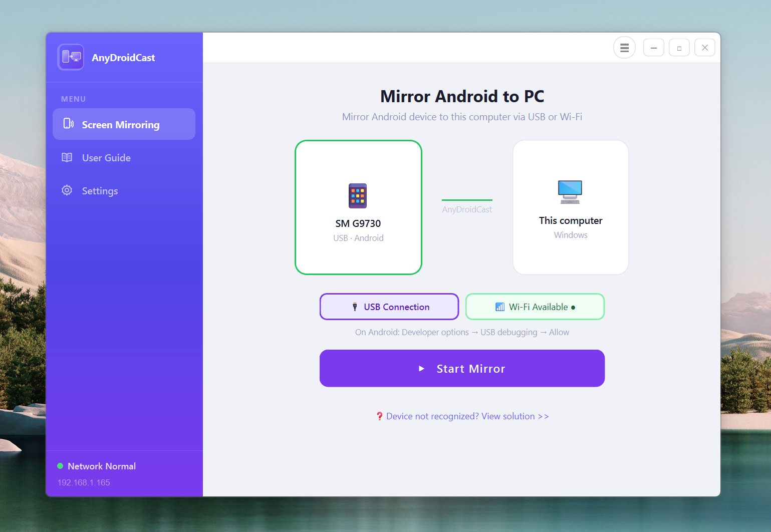
Task: Click the red question mark icon
Action: click(x=380, y=416)
